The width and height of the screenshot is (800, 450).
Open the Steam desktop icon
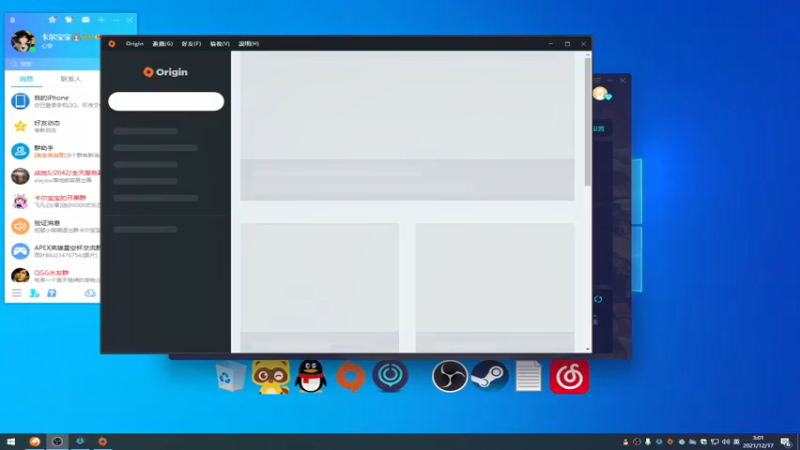pyautogui.click(x=489, y=377)
